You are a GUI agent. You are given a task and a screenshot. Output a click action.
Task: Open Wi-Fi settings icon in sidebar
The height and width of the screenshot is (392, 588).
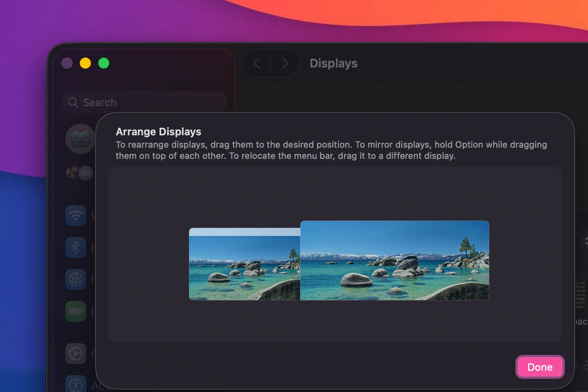76,216
